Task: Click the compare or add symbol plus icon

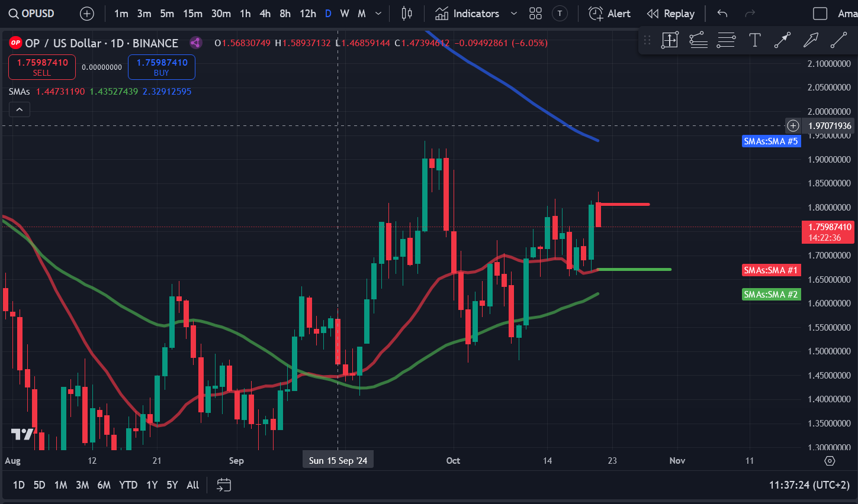Action: click(87, 13)
